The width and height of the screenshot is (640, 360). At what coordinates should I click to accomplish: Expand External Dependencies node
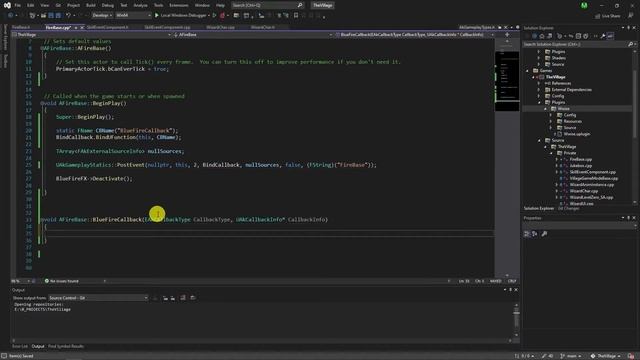point(539,90)
